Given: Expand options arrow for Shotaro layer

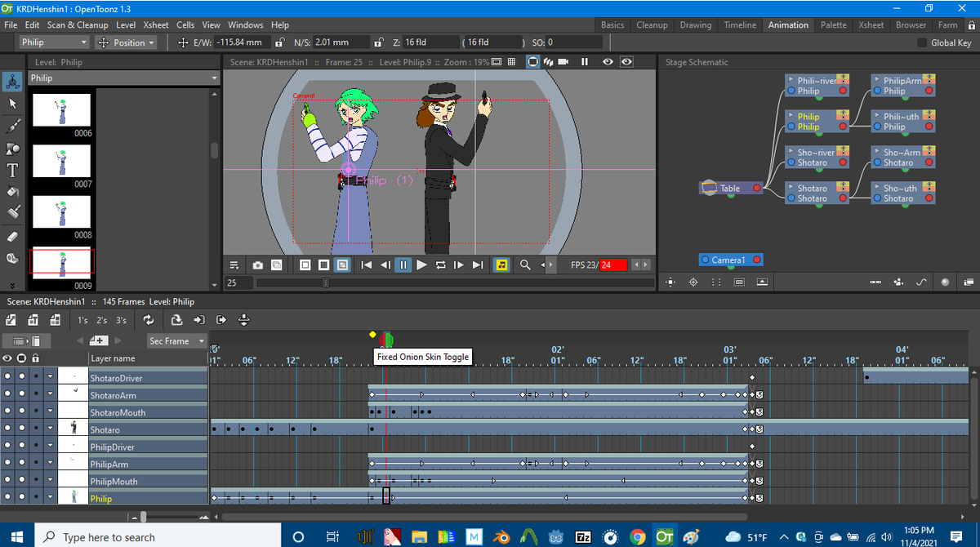Looking at the screenshot, I should tap(50, 429).
